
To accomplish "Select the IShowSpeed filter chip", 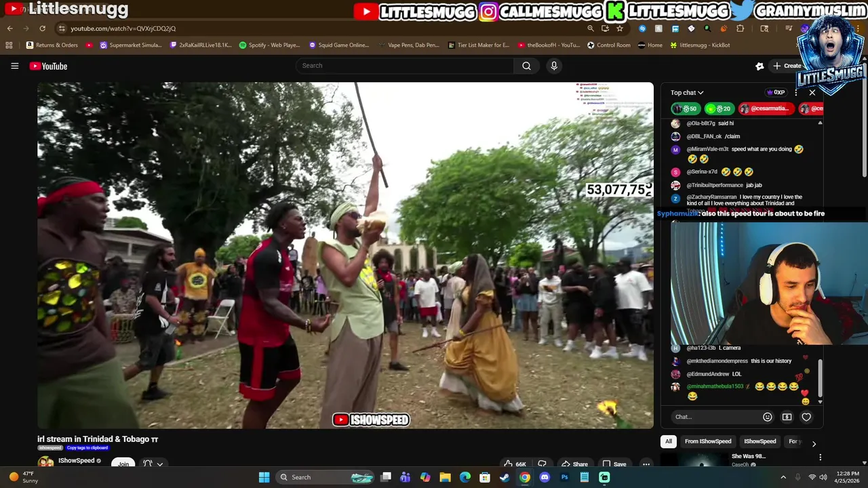I will (x=759, y=441).
